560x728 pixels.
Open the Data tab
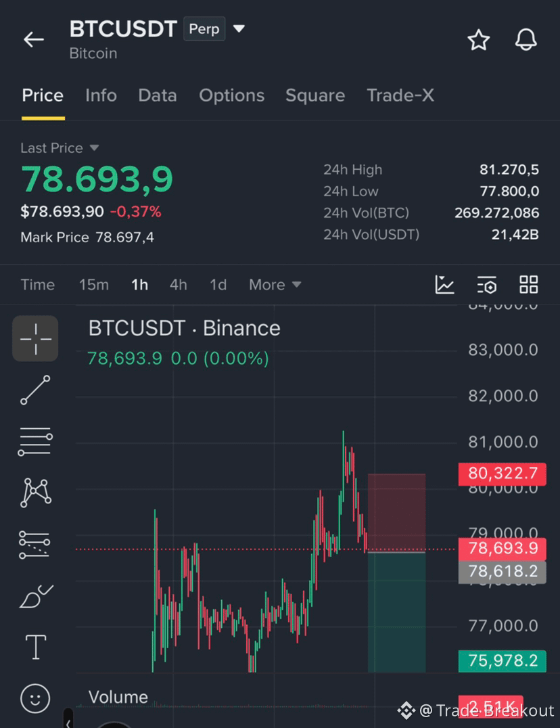(x=158, y=95)
